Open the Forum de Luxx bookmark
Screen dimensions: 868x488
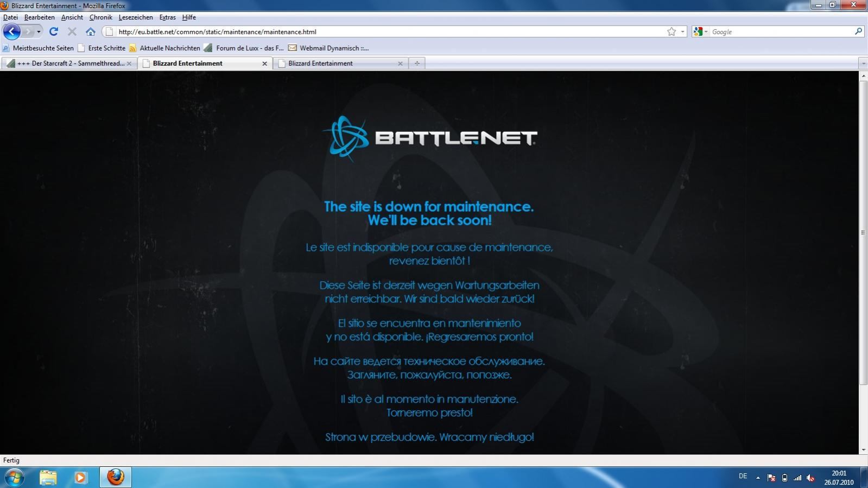click(244, 48)
